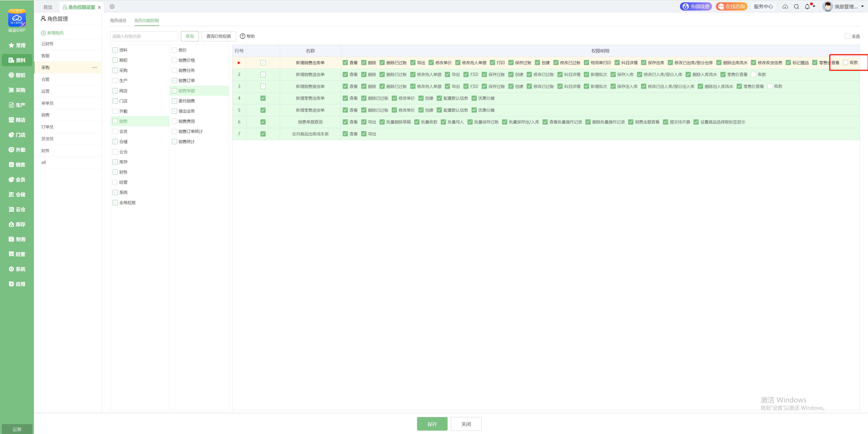
Task: Open the 常用 sidebar menu
Action: (17, 45)
